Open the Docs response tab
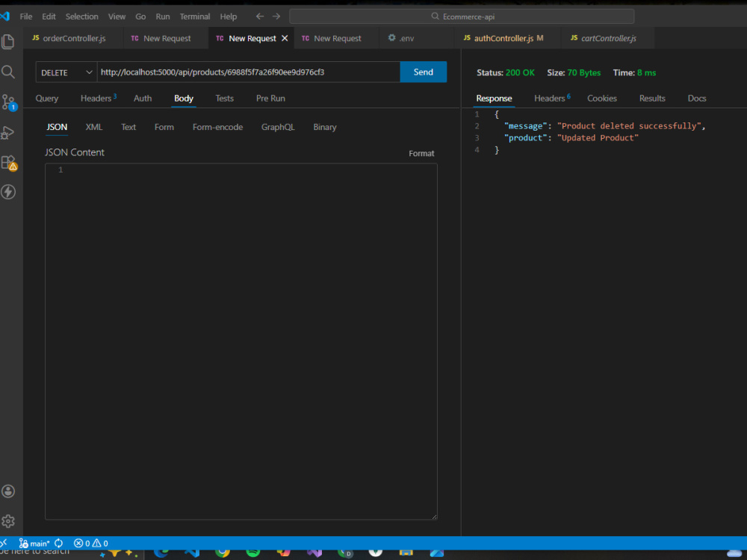Image resolution: width=747 pixels, height=560 pixels. pyautogui.click(x=696, y=98)
